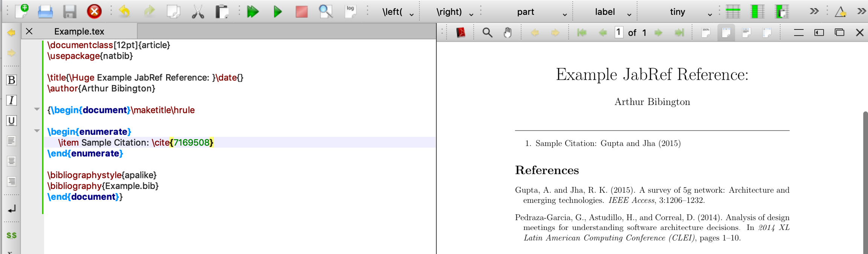Select the hand pan tool in viewer
Viewport: 868px width, 254px height.
[507, 33]
